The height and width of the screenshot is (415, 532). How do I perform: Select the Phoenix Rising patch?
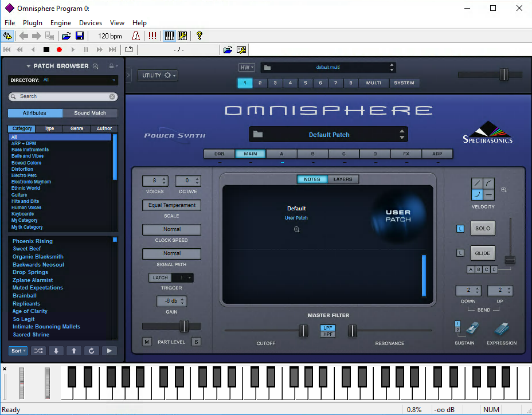point(33,241)
